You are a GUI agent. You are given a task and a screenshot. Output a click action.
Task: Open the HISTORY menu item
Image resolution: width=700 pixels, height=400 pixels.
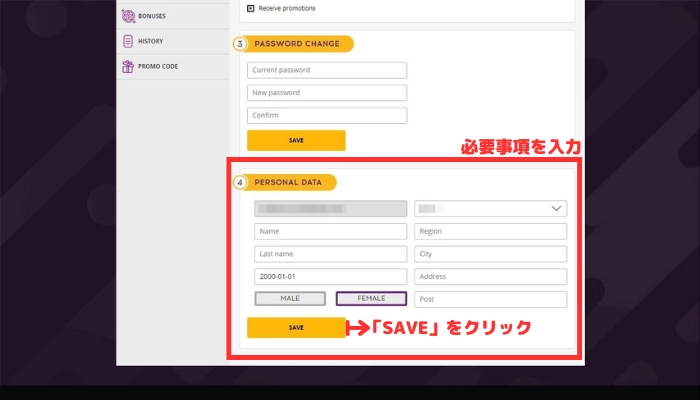[x=173, y=42]
